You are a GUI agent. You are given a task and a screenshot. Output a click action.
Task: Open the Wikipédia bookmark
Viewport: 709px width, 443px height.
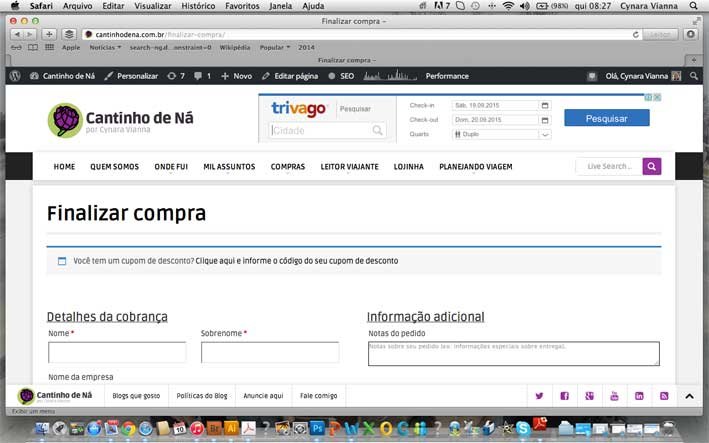click(x=235, y=47)
